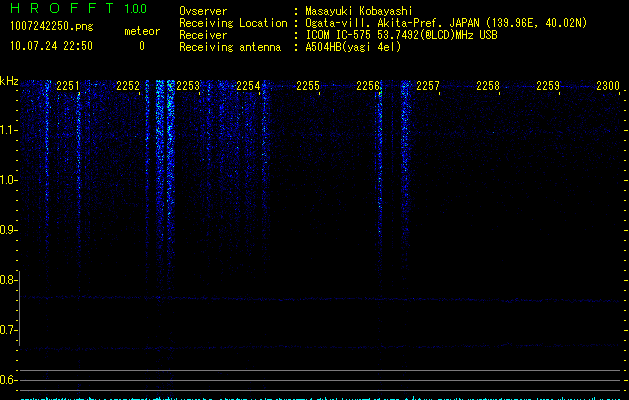629x400 pixels.
Task: Click the 2255 time marker
Action: [308, 86]
